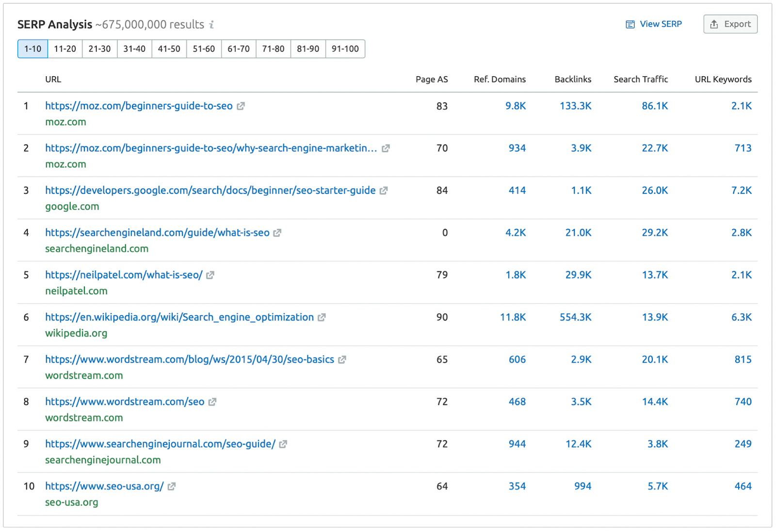Jump to the 91-100 results tab
The image size is (776, 532).
point(345,49)
